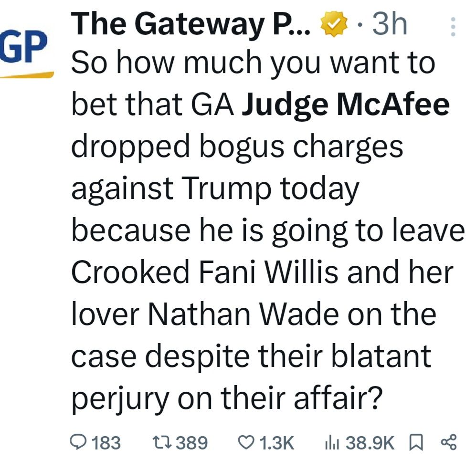Open The Gateway P... account name
This screenshot has height=460, width=476.
[x=191, y=24]
